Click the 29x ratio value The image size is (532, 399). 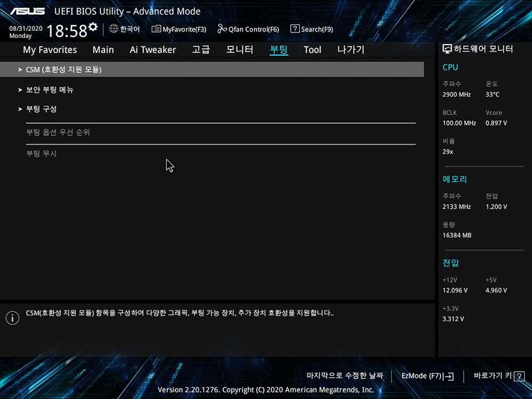(447, 152)
